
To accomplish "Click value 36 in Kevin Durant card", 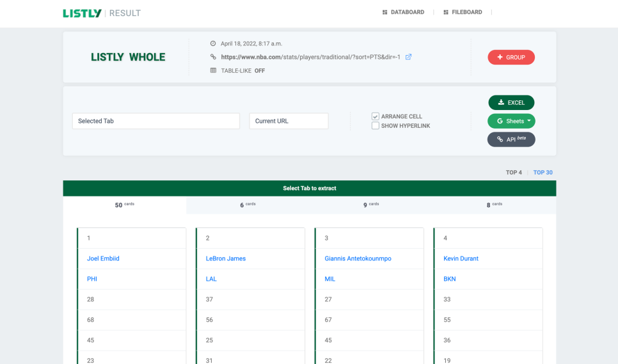I will coord(447,340).
